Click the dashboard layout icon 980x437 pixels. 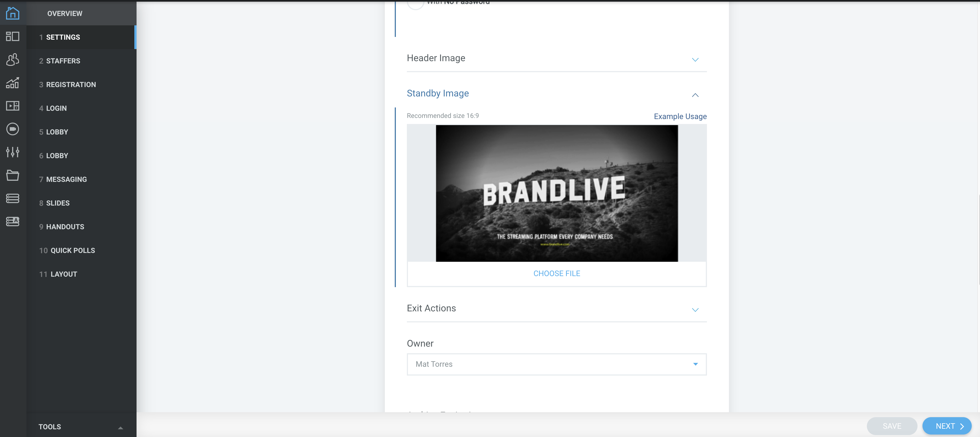tap(13, 37)
